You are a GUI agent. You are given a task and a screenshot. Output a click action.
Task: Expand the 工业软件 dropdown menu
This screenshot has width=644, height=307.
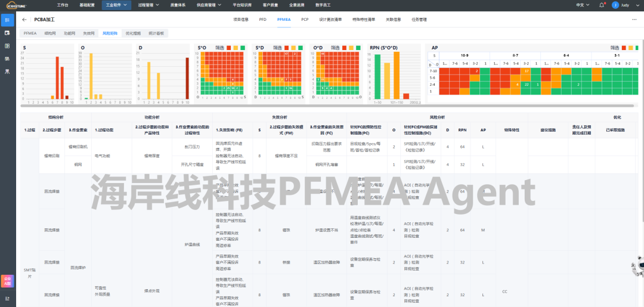116,5
